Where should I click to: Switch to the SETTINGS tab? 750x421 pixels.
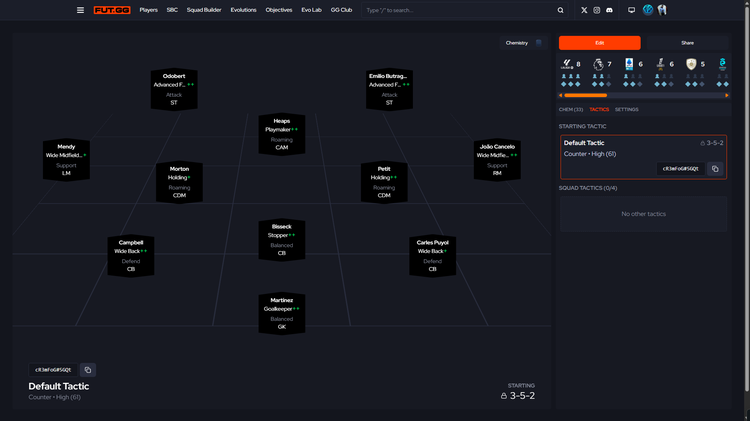coord(626,110)
